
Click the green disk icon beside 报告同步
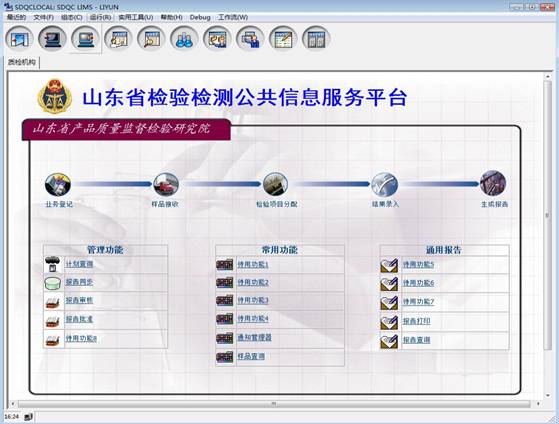click(53, 283)
